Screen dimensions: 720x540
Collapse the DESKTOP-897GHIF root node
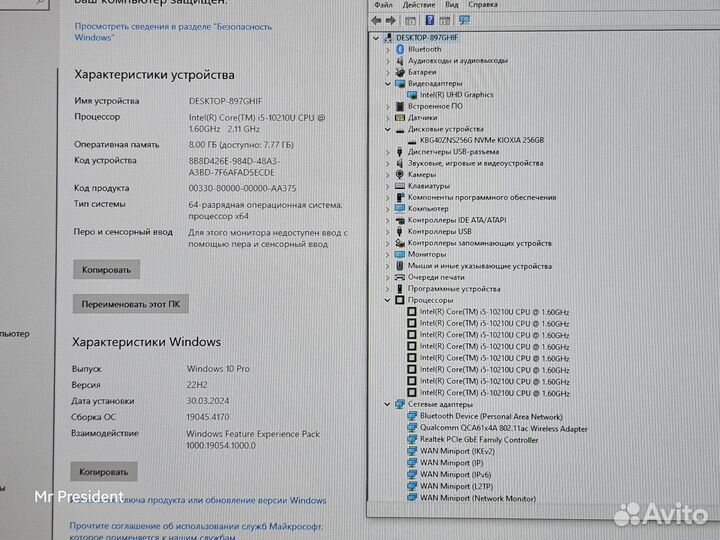(376, 38)
